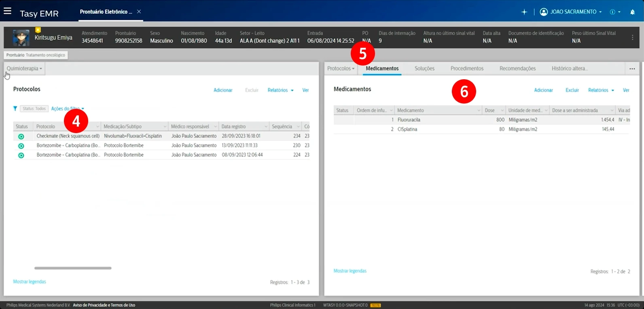Click Prontuário: Tratamento oncológico breadcrumb
This screenshot has height=309, width=644.
point(36,55)
